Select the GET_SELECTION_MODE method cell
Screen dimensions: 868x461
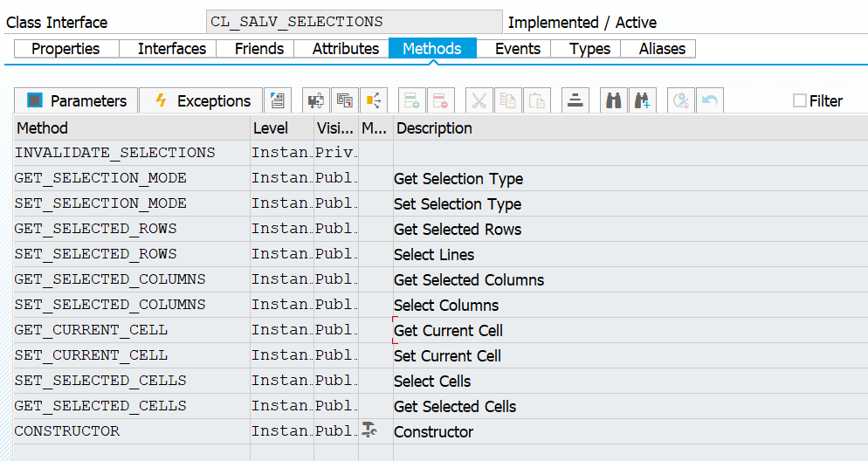(x=132, y=178)
